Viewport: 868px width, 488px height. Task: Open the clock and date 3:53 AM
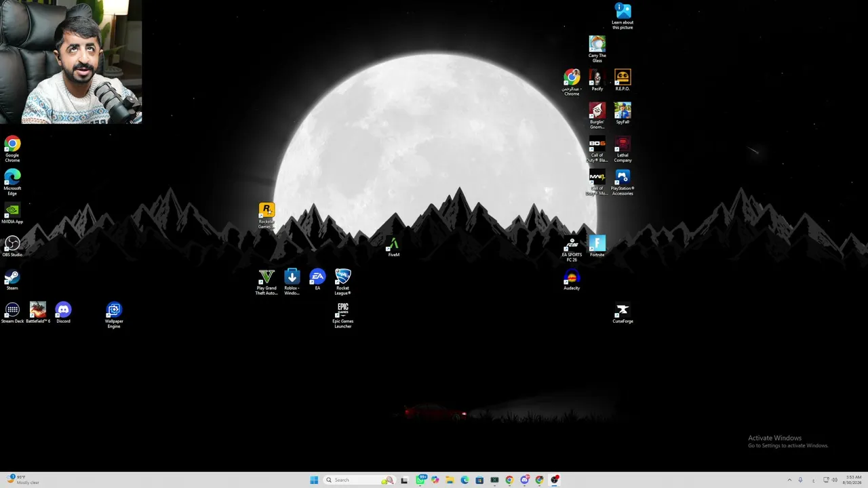pos(852,480)
